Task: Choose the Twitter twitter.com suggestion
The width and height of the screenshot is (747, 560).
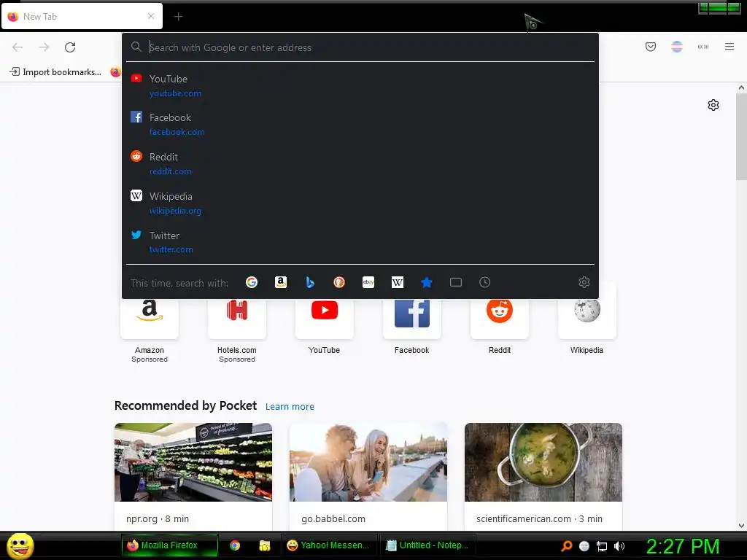Action: pos(360,242)
